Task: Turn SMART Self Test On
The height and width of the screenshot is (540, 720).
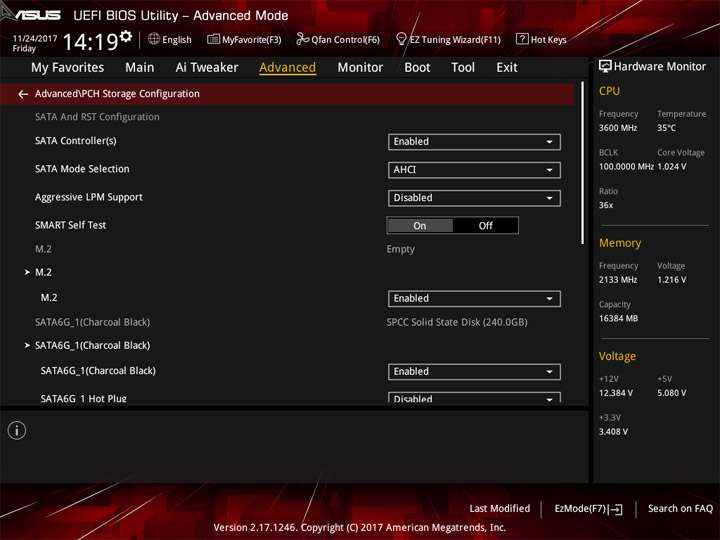Action: point(420,225)
